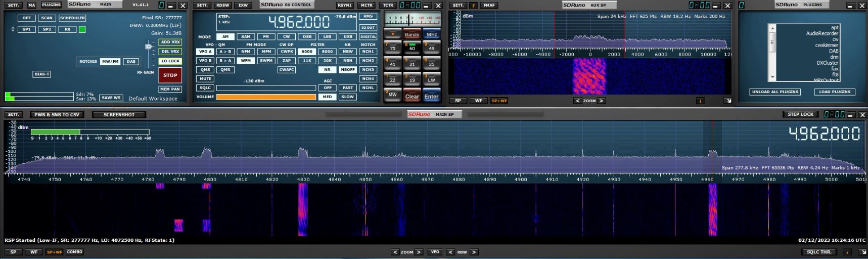This screenshot has height=259, width=868.
Task: Zoom out with left arrow in Main SP
Action: pos(395,252)
